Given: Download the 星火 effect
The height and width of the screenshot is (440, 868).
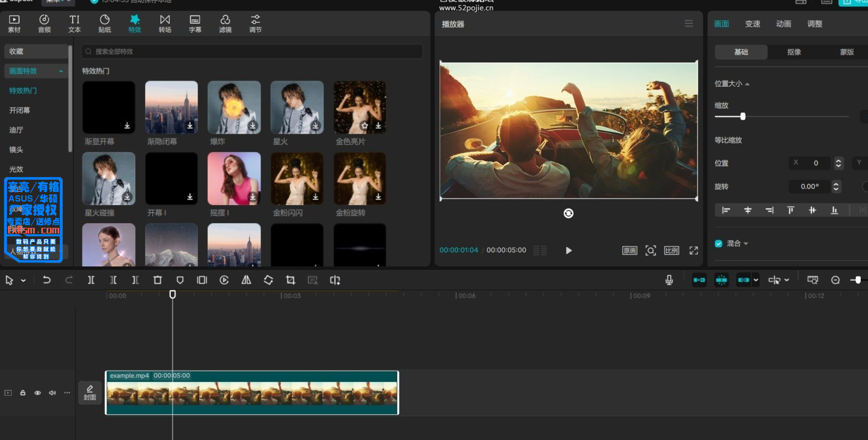Looking at the screenshot, I should [x=316, y=125].
